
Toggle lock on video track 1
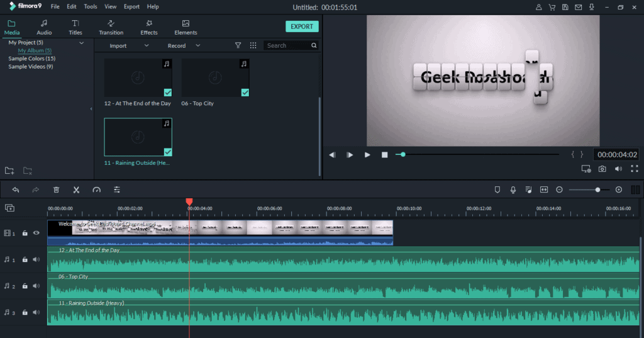25,233
